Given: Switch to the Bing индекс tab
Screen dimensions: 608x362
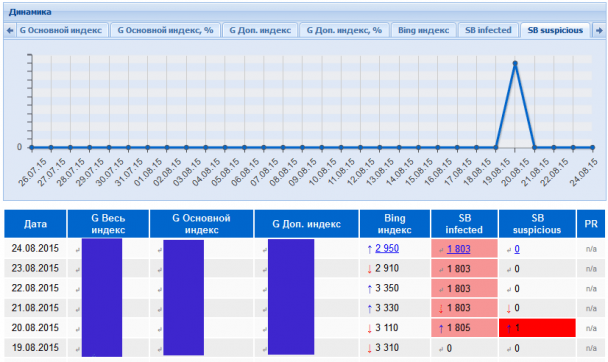Looking at the screenshot, I should coord(423,30).
